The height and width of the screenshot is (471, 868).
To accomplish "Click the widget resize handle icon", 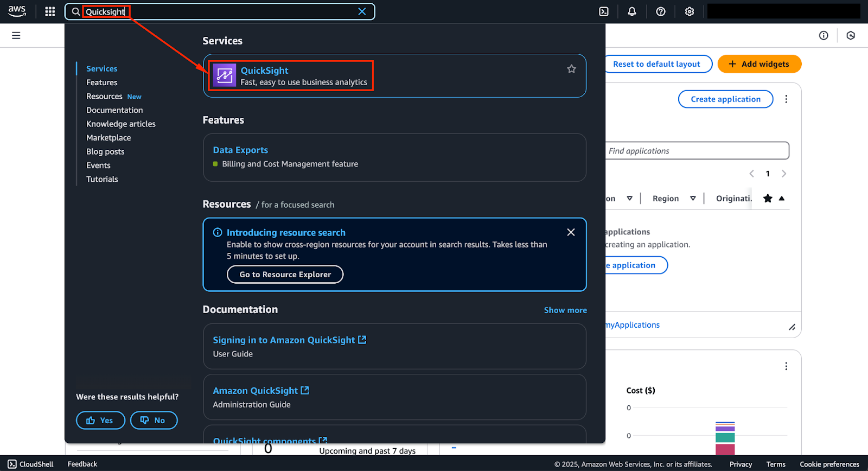I will (x=792, y=327).
